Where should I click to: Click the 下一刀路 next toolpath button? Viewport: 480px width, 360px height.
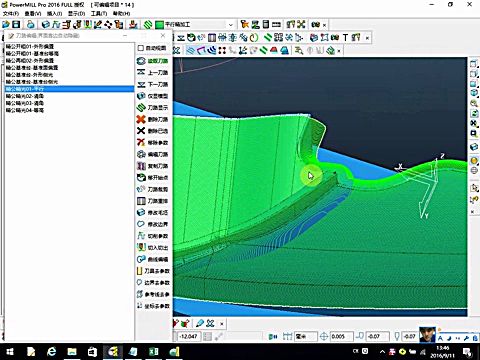click(153, 84)
